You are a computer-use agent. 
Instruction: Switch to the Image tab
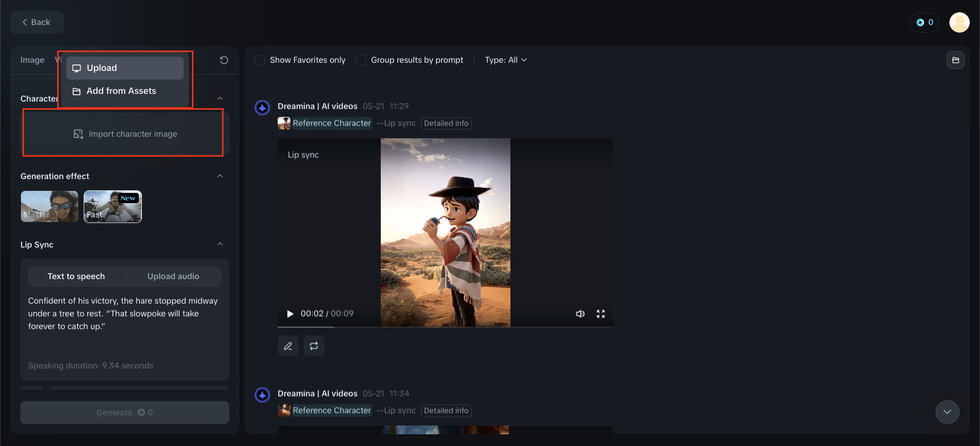pos(32,60)
